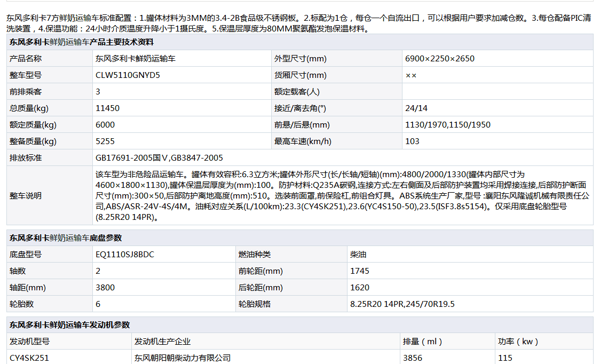Click the intro paragraph about 7方鲜奶运输车标准配置
This screenshot has width=600, height=364.
tap(299, 23)
